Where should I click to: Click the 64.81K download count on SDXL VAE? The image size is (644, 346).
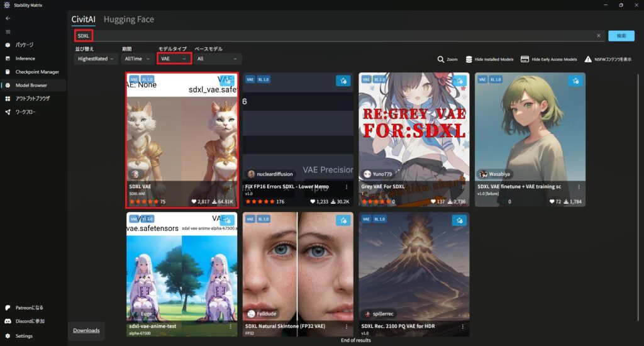pos(223,202)
